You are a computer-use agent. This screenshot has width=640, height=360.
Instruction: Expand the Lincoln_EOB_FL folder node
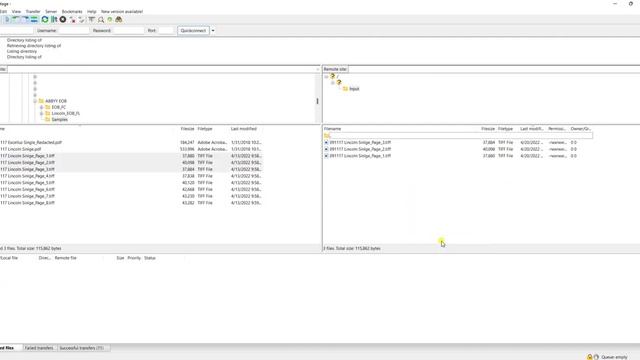click(x=41, y=113)
